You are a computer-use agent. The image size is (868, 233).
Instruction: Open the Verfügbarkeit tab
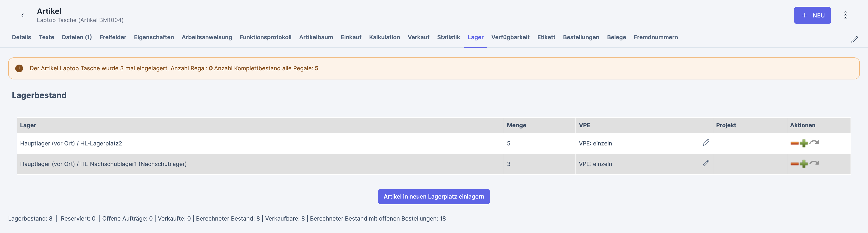point(510,37)
